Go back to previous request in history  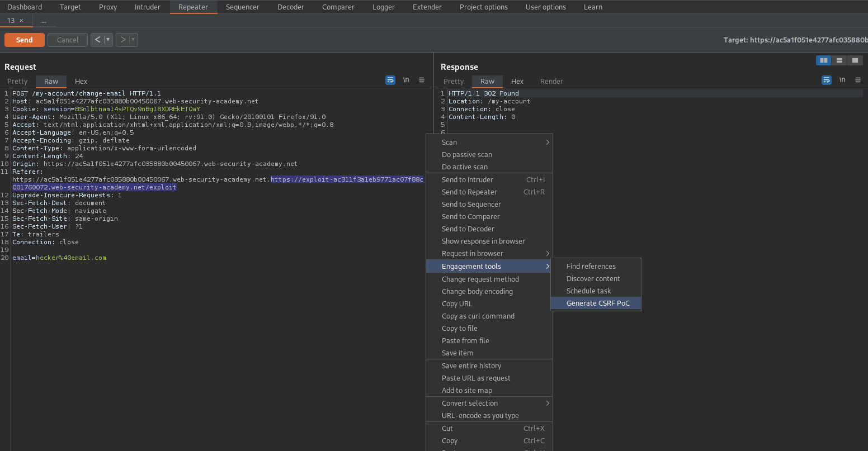[98, 40]
